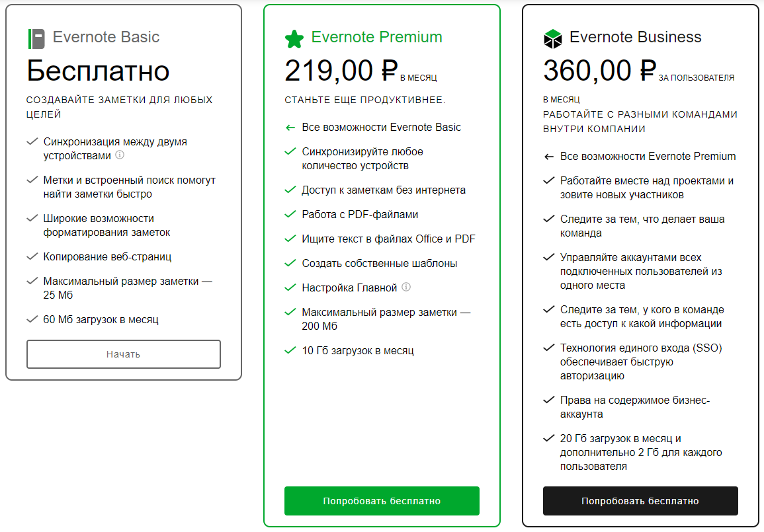Select the feature 'Ищите текст в файлах Office и PDF'

pos(388,238)
